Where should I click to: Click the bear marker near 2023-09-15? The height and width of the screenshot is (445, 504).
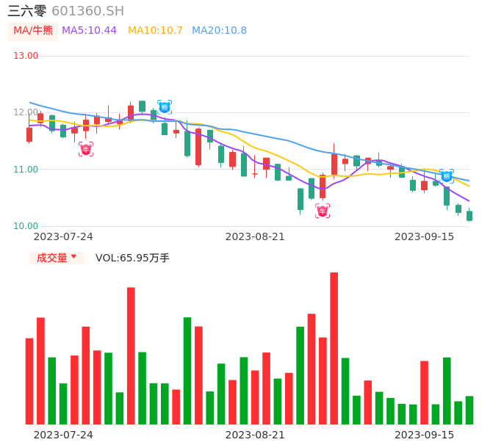click(447, 176)
